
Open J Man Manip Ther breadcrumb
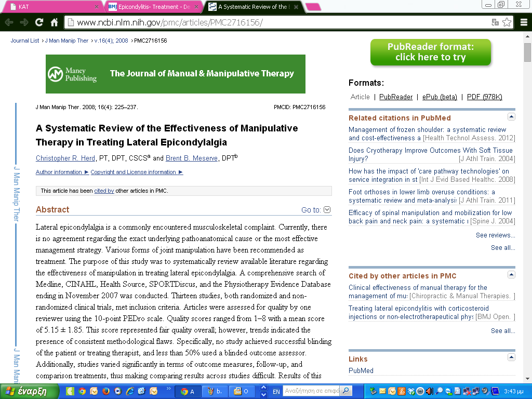pos(66,41)
